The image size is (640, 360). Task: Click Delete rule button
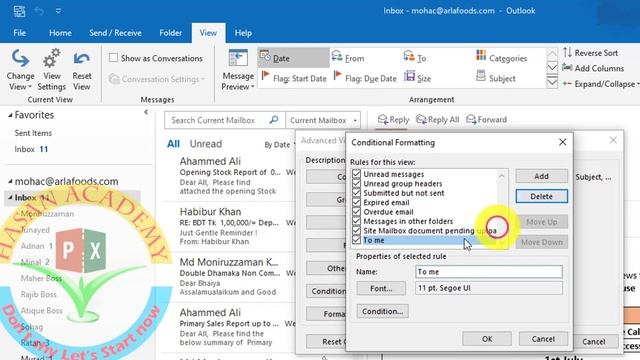pyautogui.click(x=541, y=196)
